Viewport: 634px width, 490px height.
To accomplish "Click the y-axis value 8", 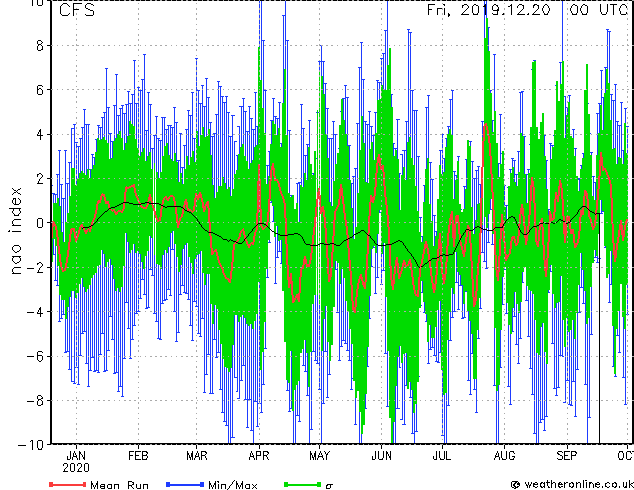I will pyautogui.click(x=40, y=46).
